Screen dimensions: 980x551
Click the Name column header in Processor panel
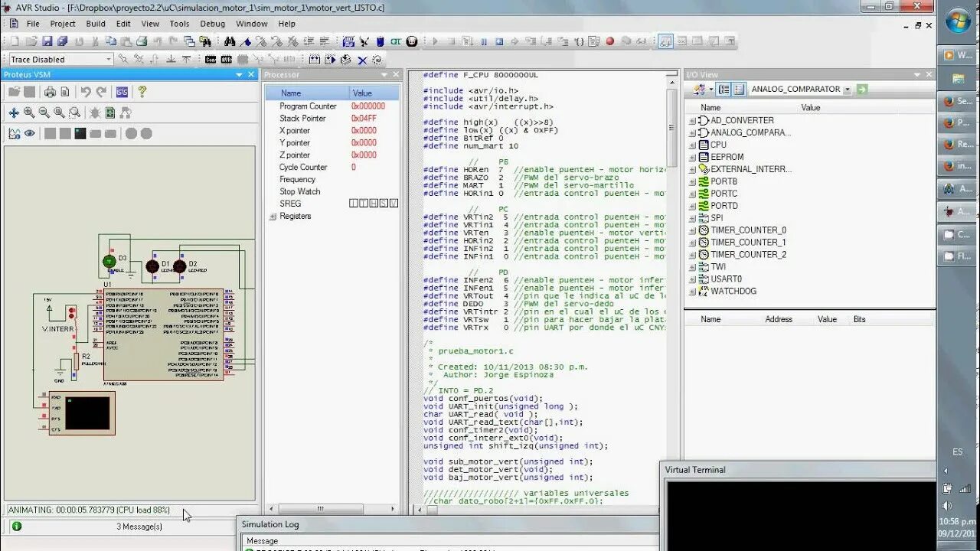pos(306,93)
